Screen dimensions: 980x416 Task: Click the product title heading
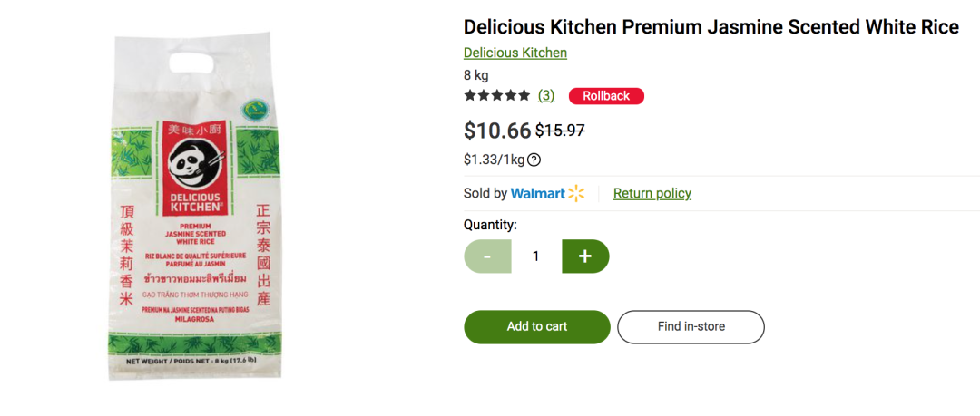710,27
